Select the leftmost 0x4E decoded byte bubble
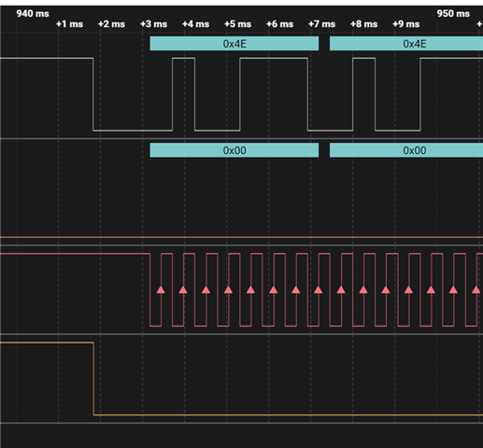The height and width of the screenshot is (448, 483). pyautogui.click(x=234, y=44)
